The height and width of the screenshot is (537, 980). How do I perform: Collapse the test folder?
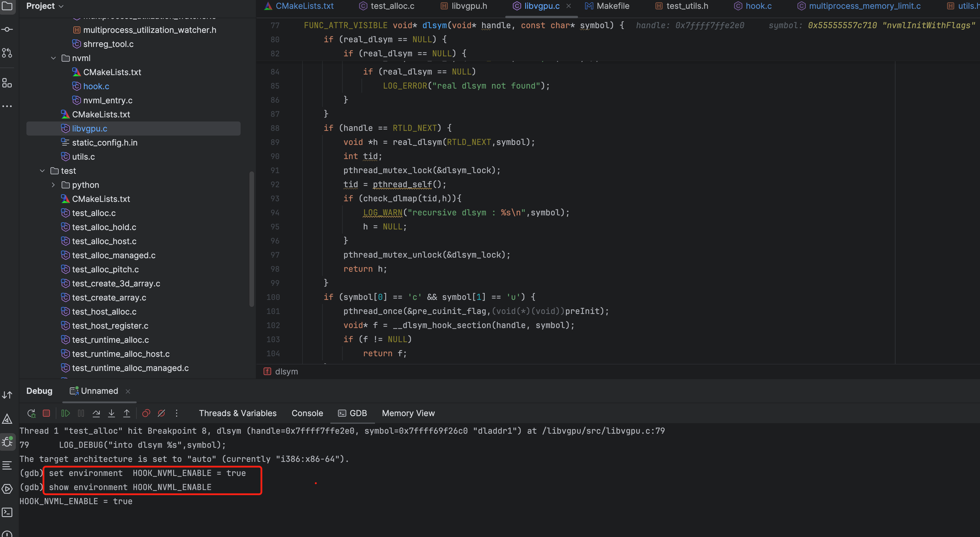(x=42, y=171)
